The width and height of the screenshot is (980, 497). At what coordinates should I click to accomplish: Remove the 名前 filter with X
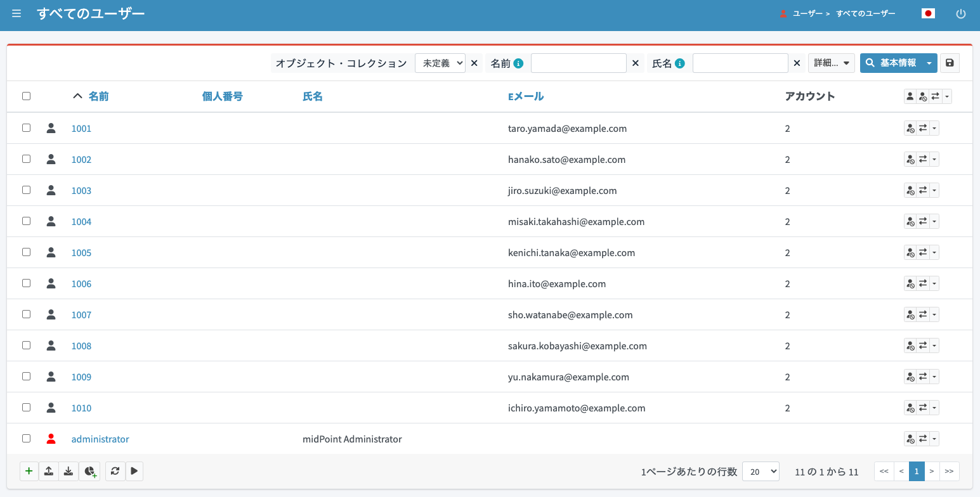[x=636, y=63]
